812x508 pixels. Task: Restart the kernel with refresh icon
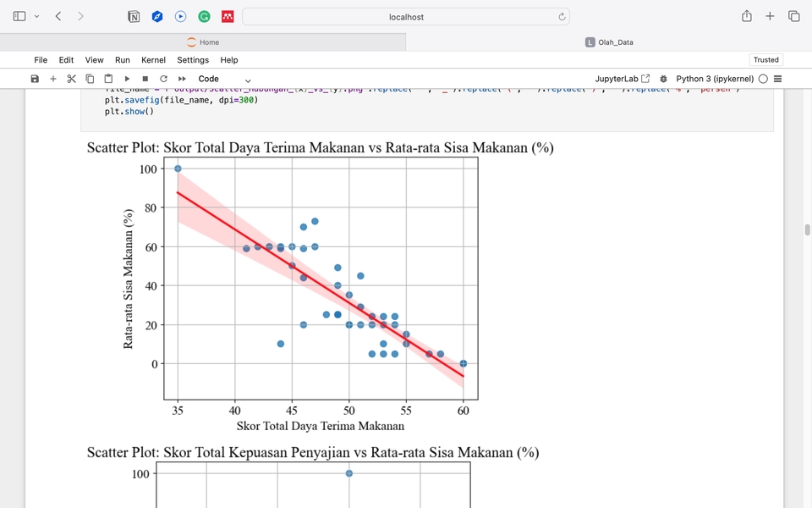(x=163, y=79)
